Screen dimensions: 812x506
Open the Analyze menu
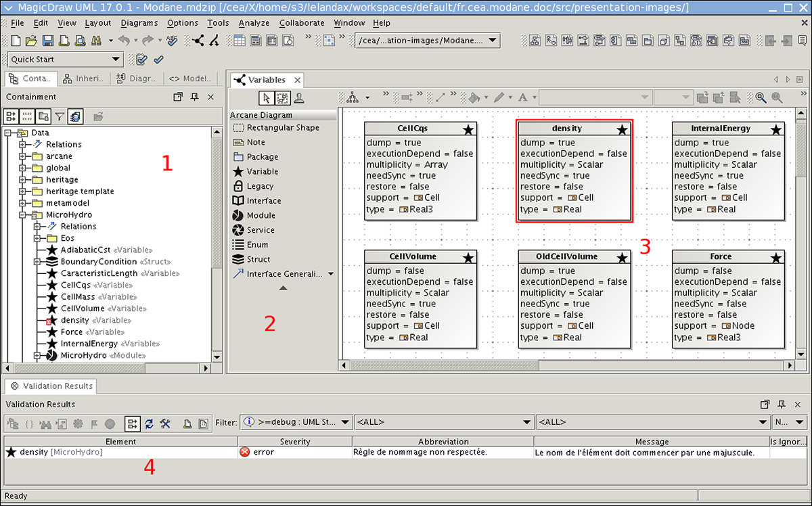point(254,22)
